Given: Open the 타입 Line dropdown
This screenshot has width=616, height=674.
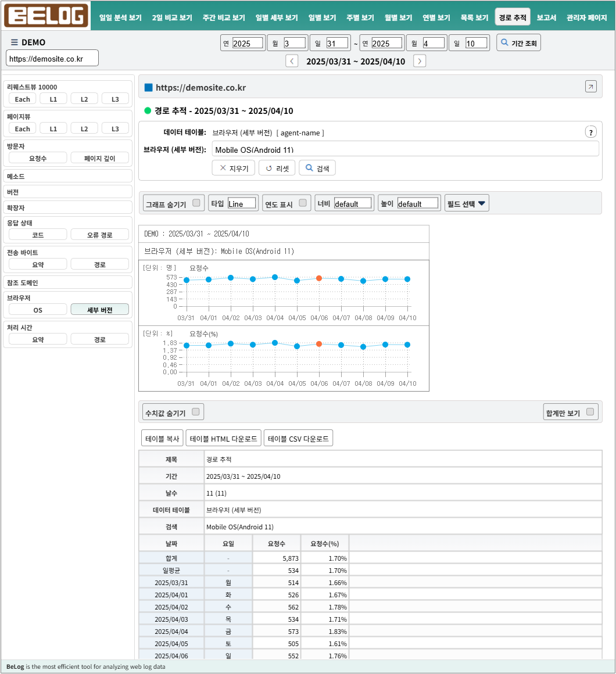Looking at the screenshot, I should coord(242,203).
